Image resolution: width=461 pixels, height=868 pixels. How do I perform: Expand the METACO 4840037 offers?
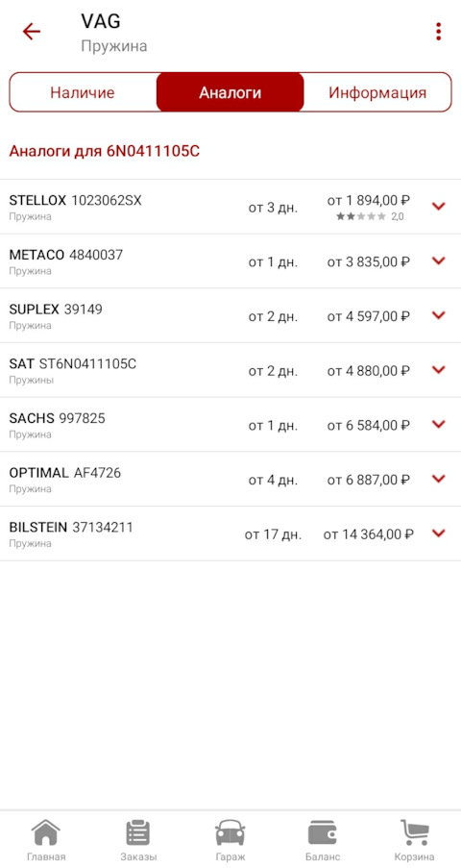tap(438, 260)
